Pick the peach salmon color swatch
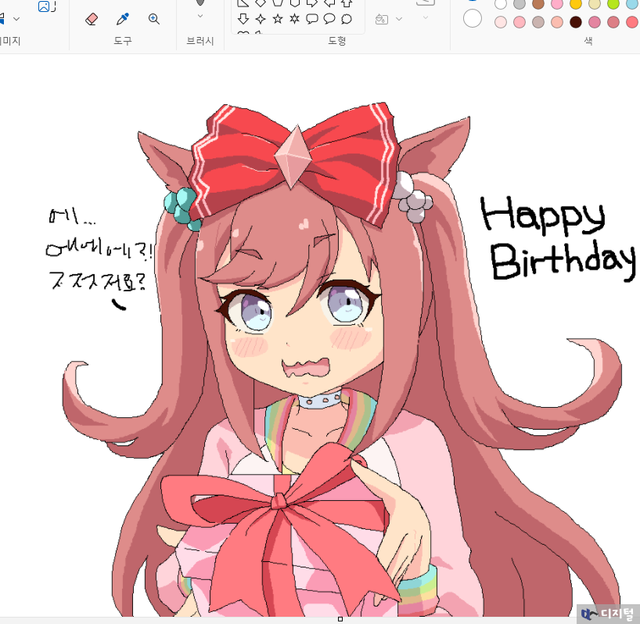This screenshot has height=624, width=640. (x=557, y=22)
